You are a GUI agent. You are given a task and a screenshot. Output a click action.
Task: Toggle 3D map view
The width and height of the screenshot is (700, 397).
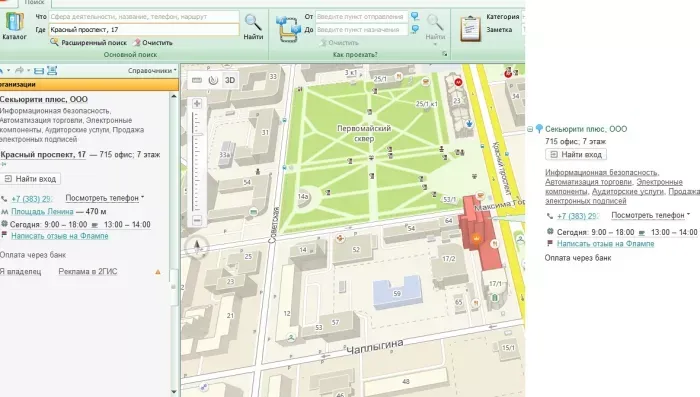point(229,80)
